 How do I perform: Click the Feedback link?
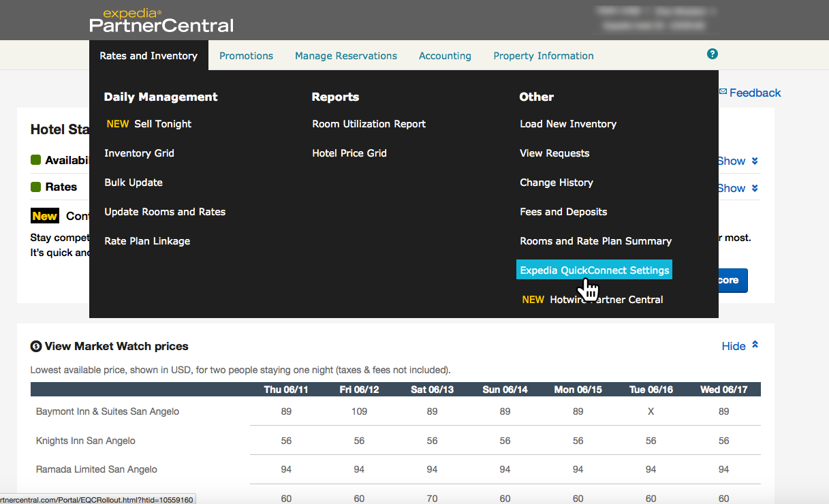[755, 93]
